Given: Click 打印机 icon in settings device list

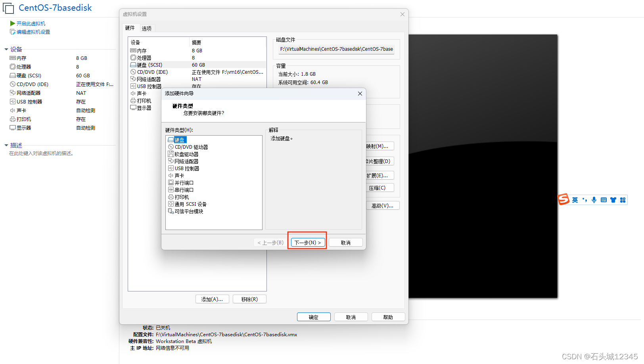Looking at the screenshot, I should tap(133, 101).
